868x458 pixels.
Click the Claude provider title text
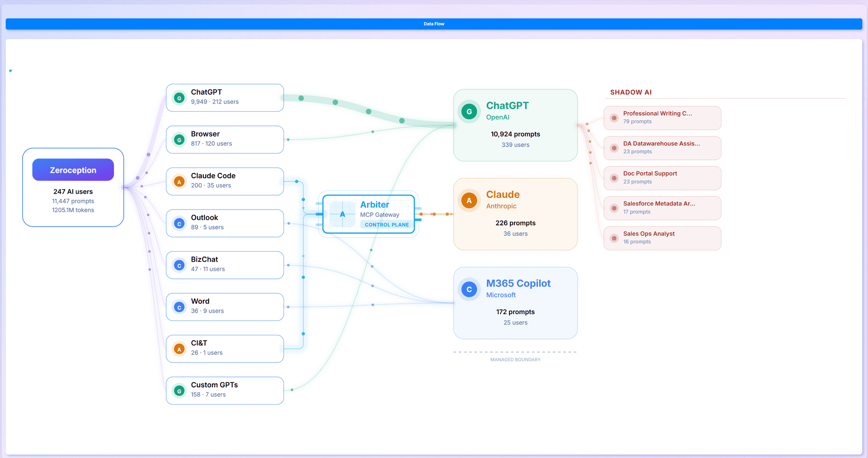[x=503, y=194]
